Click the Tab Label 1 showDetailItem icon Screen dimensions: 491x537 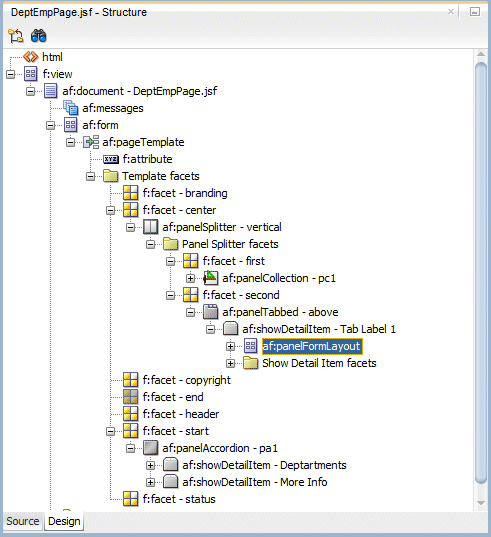[x=230, y=329]
